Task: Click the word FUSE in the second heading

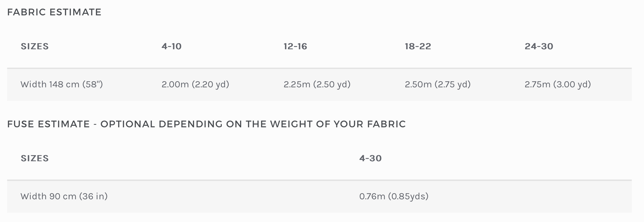Action: 21,124
